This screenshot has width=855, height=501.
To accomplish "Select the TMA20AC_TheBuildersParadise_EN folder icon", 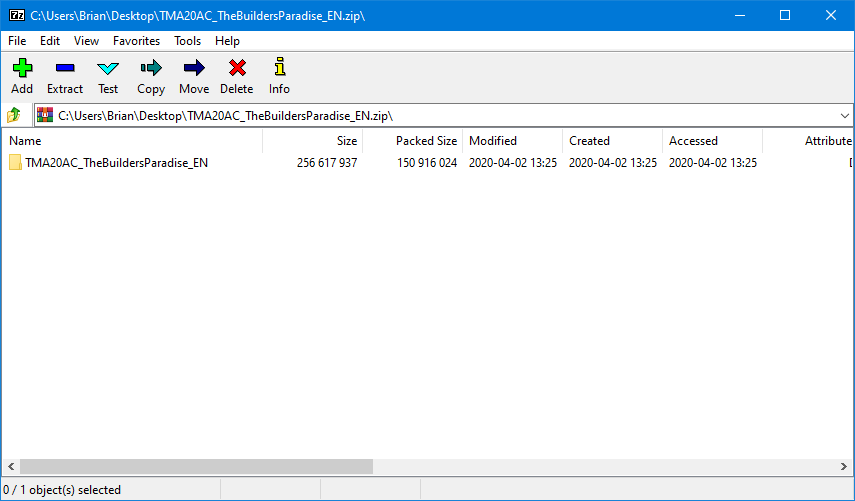I will (15, 162).
